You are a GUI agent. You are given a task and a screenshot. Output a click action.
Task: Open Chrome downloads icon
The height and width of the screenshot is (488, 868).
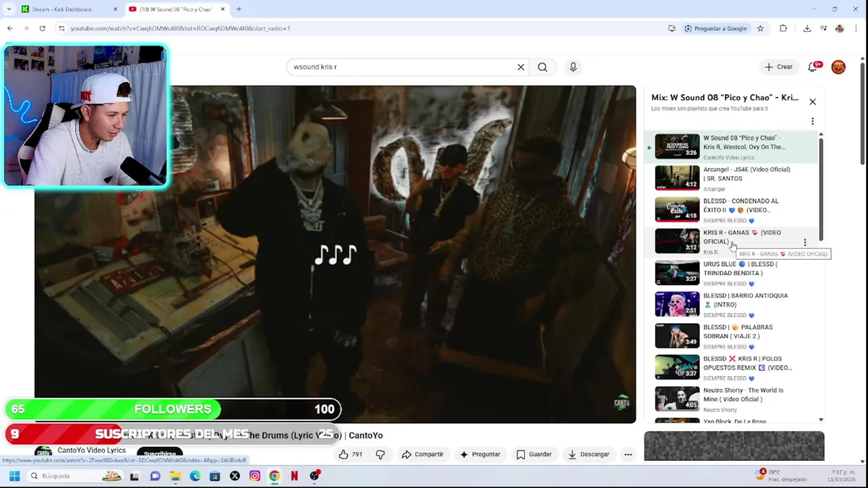pos(807,28)
